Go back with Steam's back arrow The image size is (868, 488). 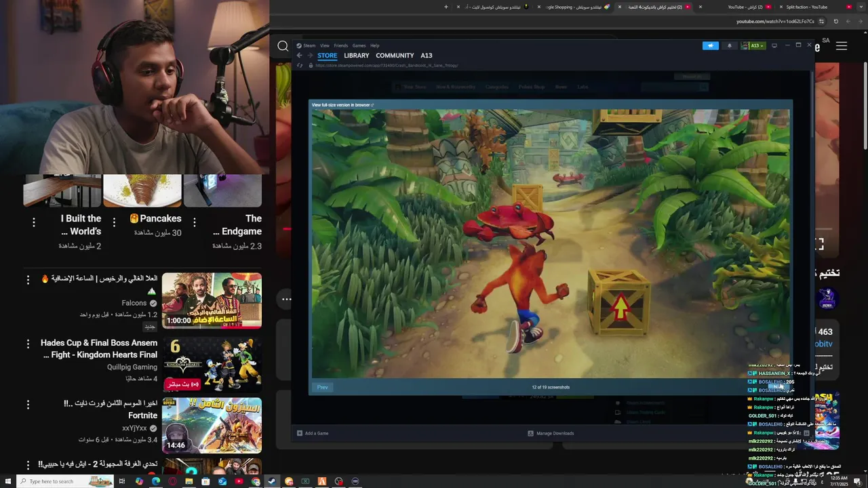[x=299, y=56]
